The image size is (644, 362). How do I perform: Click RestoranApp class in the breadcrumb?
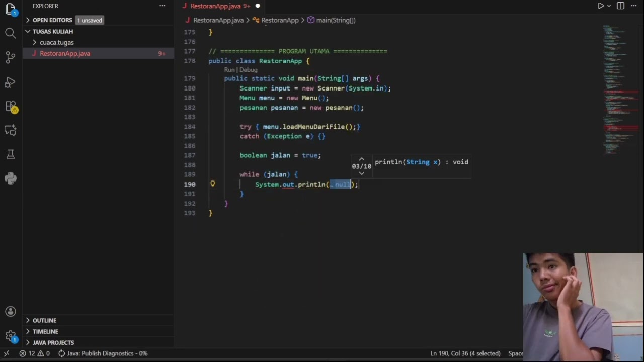coord(280,20)
